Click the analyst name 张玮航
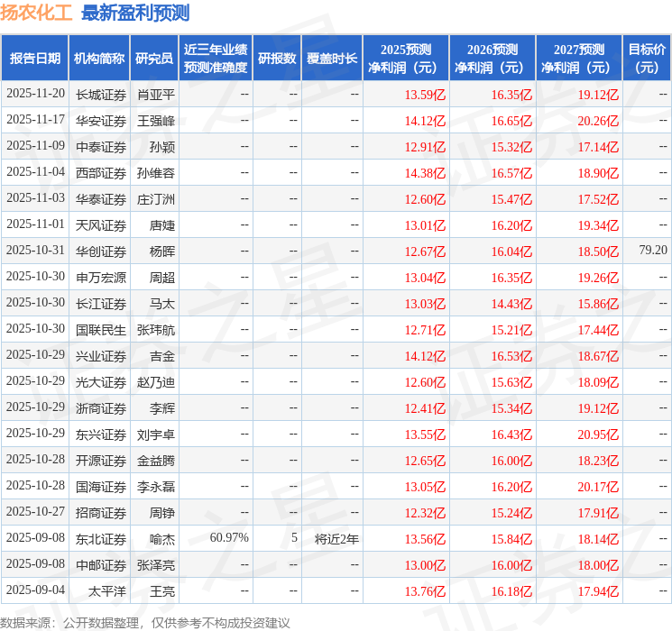The height and width of the screenshot is (631, 672). (x=156, y=330)
